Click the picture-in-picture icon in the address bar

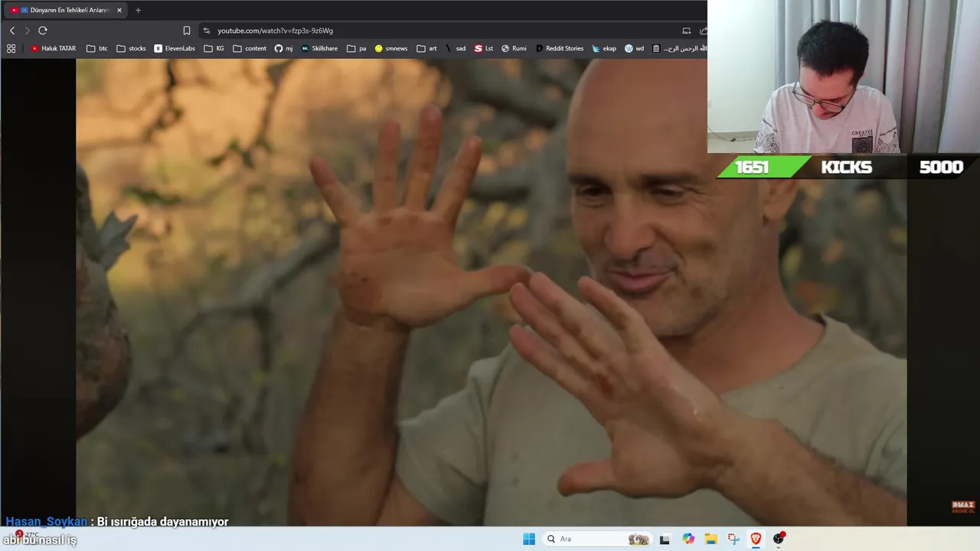tap(687, 31)
